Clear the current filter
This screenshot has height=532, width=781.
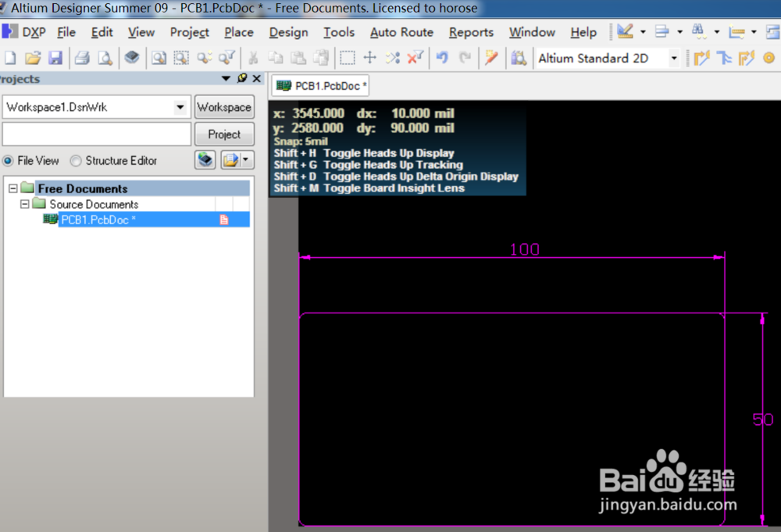point(415,59)
